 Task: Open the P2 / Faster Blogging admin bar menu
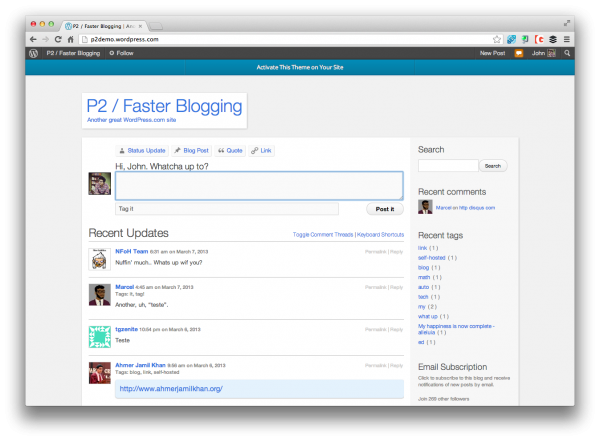pos(73,53)
